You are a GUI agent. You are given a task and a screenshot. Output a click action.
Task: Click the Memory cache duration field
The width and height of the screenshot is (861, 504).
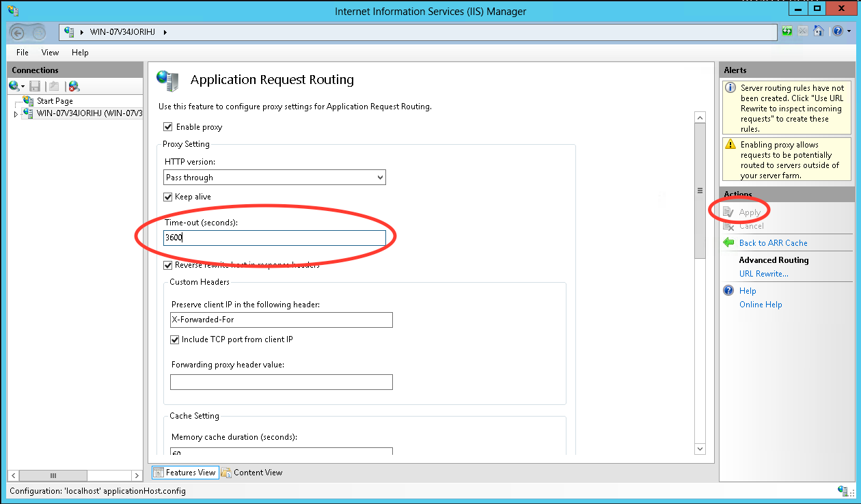pyautogui.click(x=282, y=451)
